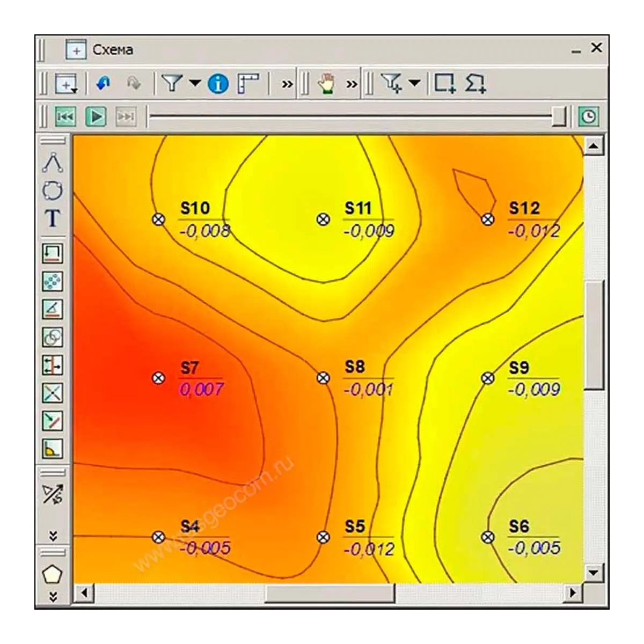The width and height of the screenshot is (644, 644).
Task: Click the blue undo arrow
Action: click(103, 84)
